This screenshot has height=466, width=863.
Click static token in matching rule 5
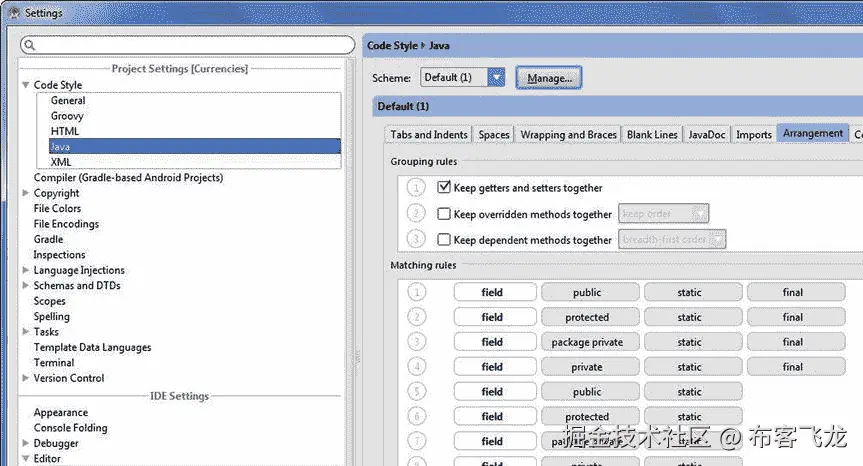click(693, 391)
